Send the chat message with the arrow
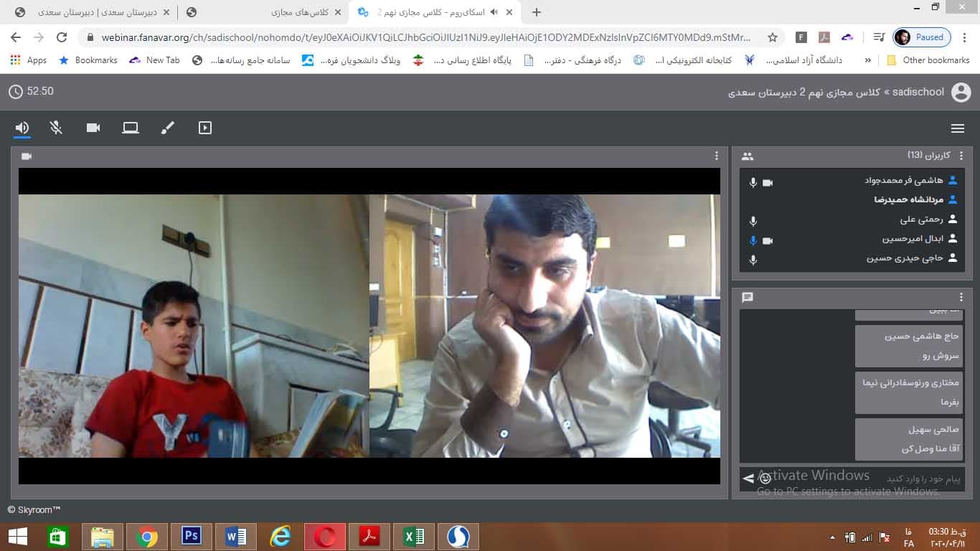The width and height of the screenshot is (980, 551). (748, 478)
